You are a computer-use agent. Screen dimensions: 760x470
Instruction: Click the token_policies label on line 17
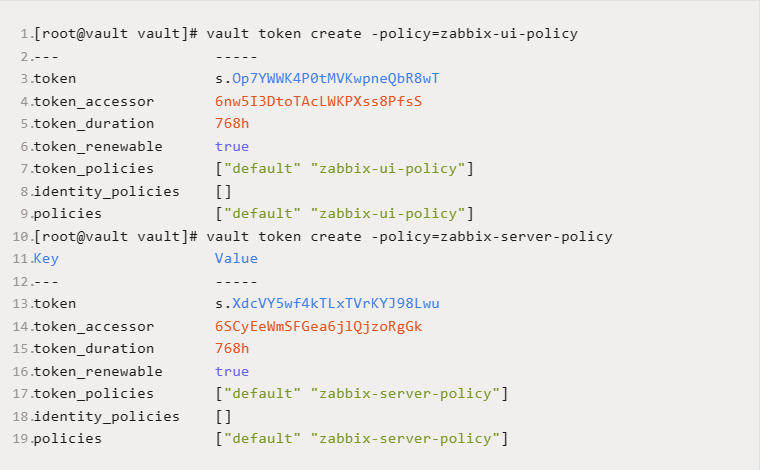click(94, 393)
